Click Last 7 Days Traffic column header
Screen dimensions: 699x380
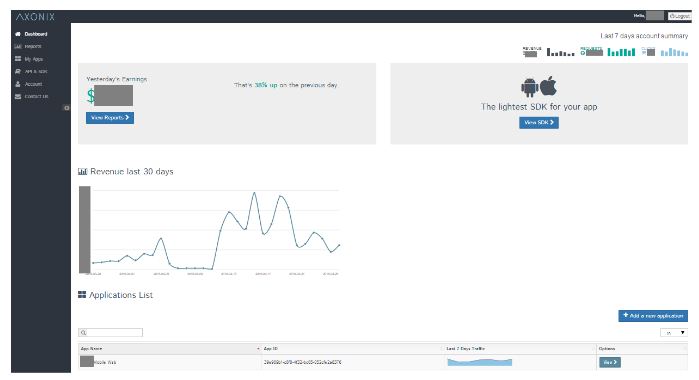tap(520, 349)
